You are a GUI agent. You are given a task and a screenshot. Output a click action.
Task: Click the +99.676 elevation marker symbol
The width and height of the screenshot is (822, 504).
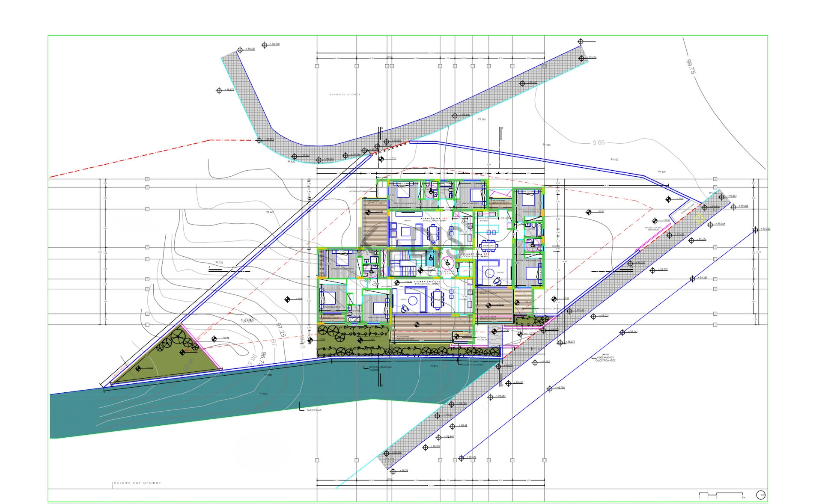tap(581, 59)
